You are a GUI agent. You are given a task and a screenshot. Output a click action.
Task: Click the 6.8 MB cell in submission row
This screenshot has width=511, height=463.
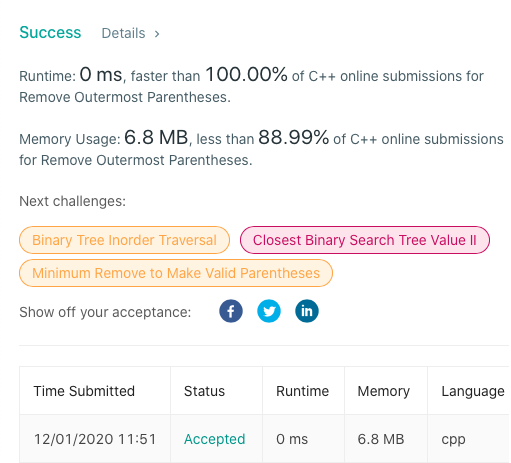point(381,439)
